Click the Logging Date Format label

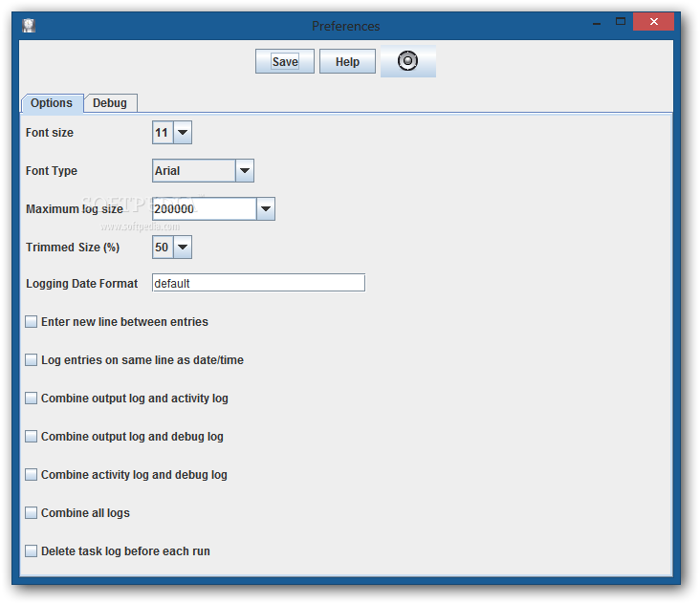pos(81,284)
